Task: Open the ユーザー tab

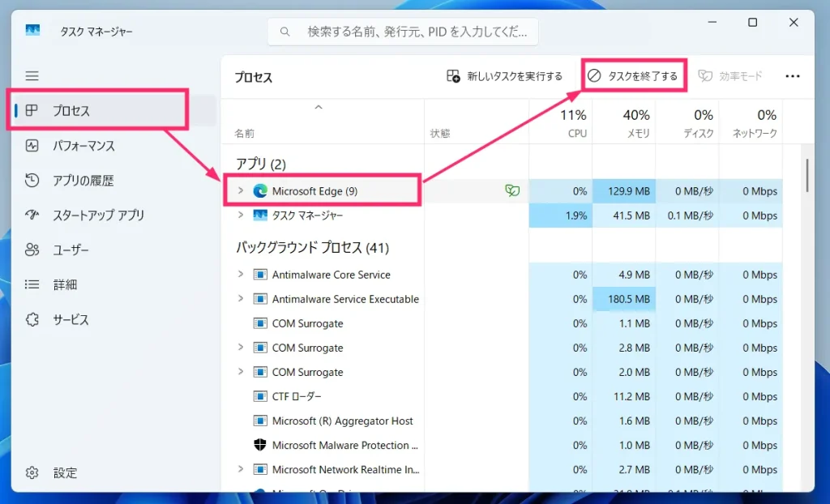Action: pyautogui.click(x=114, y=250)
